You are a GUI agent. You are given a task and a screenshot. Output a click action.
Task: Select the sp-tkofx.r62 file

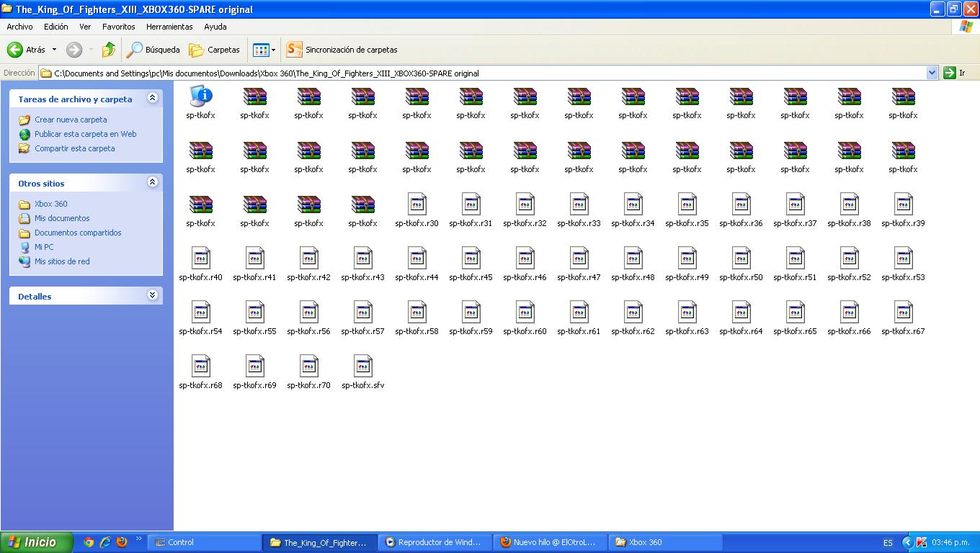click(x=633, y=318)
